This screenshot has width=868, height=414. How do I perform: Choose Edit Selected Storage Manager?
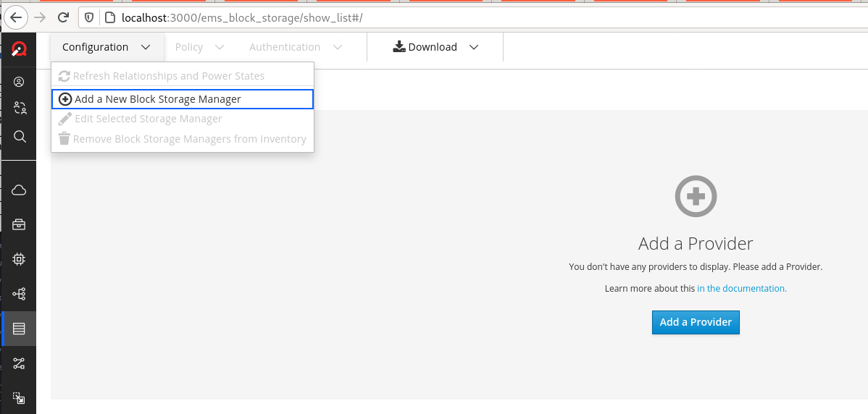(x=182, y=119)
